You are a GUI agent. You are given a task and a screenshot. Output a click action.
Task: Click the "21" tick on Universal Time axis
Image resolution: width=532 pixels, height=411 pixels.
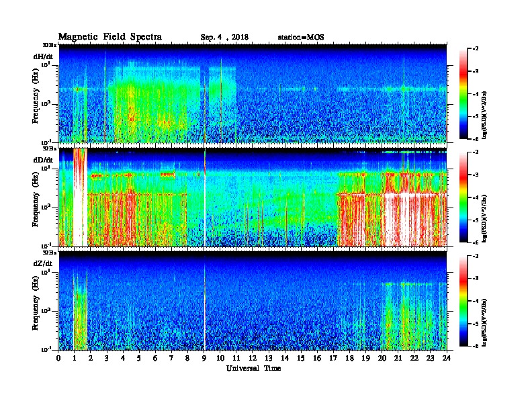click(398, 359)
